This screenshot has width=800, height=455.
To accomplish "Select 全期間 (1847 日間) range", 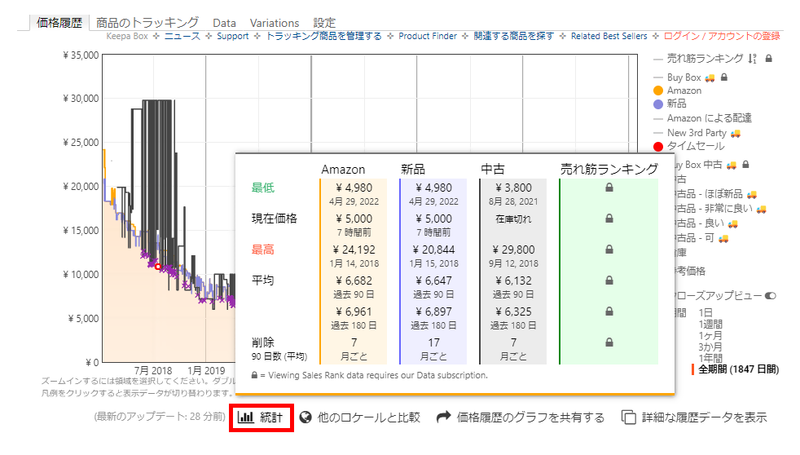I will (x=738, y=369).
